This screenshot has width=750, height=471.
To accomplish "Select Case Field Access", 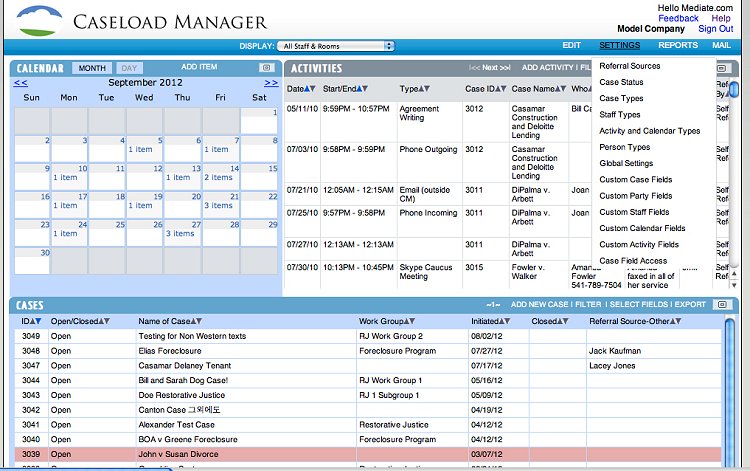I will 633,261.
